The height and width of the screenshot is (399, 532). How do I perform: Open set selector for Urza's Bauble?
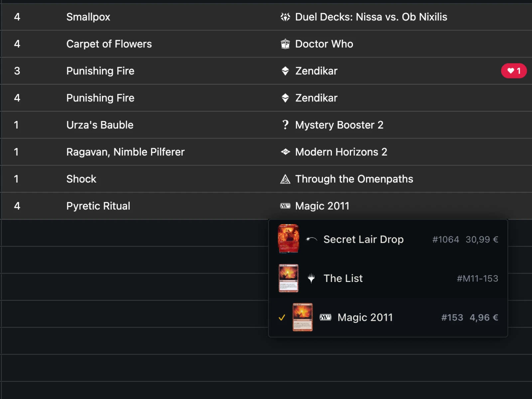[x=339, y=125]
